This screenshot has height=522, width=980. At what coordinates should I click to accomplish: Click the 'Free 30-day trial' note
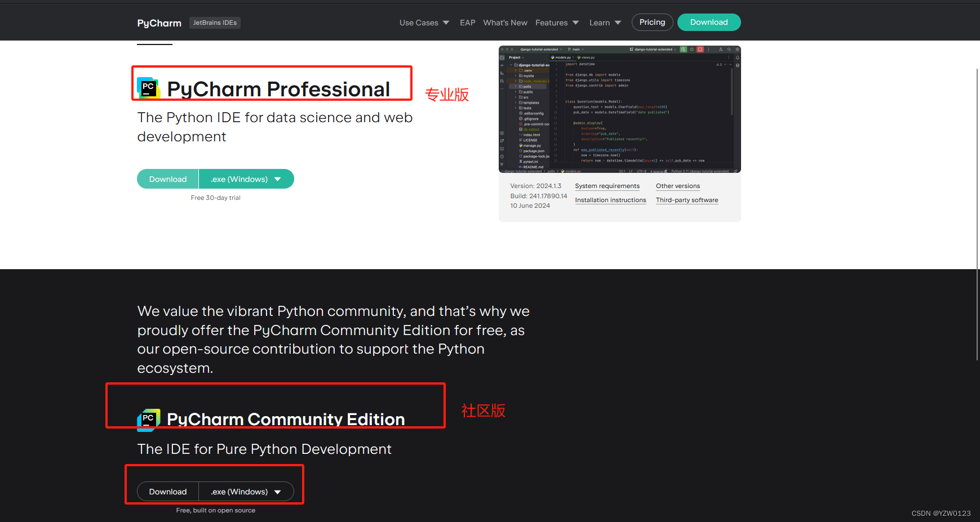215,198
